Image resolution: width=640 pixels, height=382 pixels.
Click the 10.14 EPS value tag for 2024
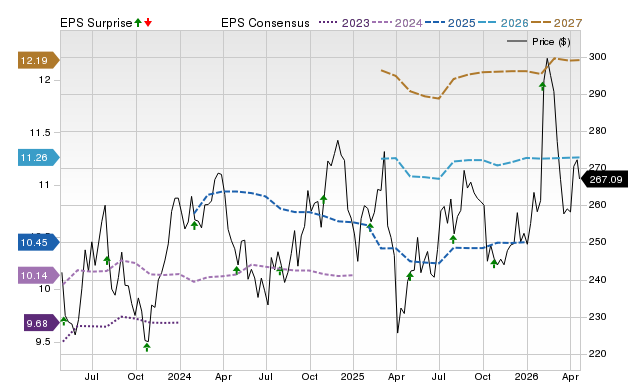coord(38,275)
